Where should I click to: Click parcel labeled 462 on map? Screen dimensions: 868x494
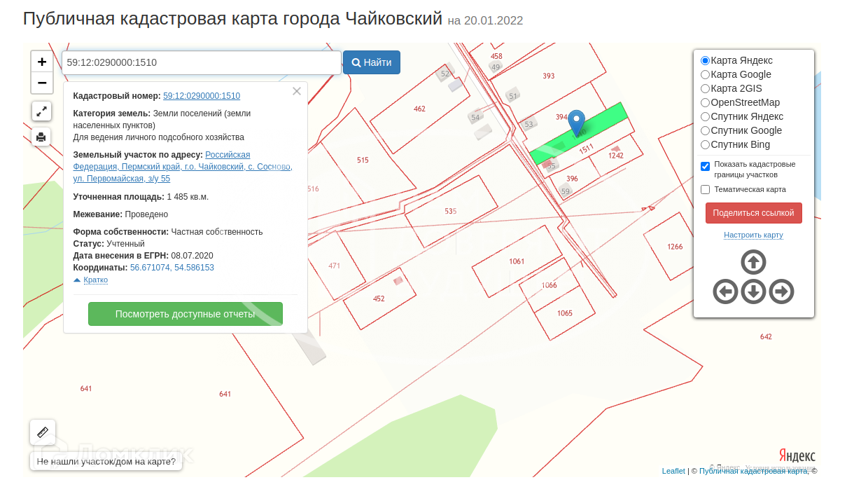tap(419, 109)
